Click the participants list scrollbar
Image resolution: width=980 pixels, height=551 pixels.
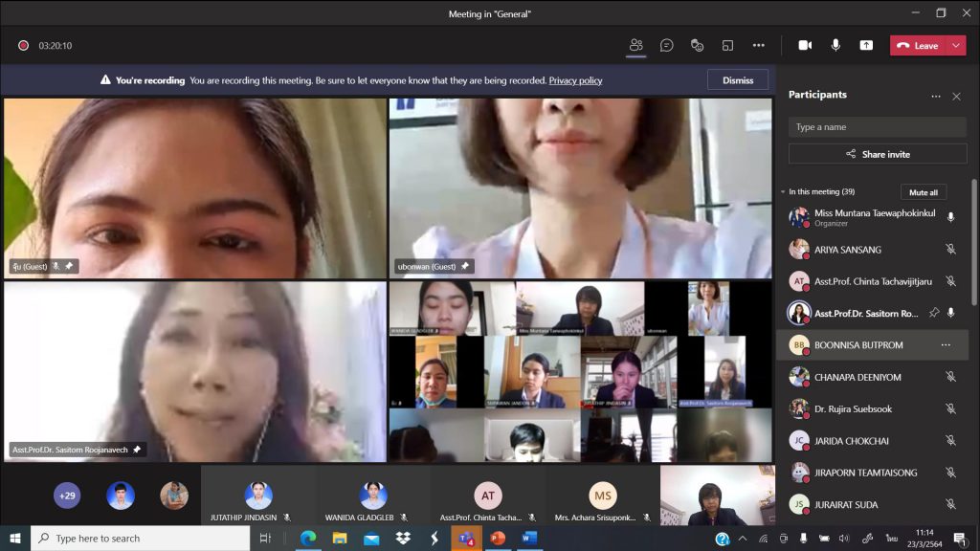(973, 243)
